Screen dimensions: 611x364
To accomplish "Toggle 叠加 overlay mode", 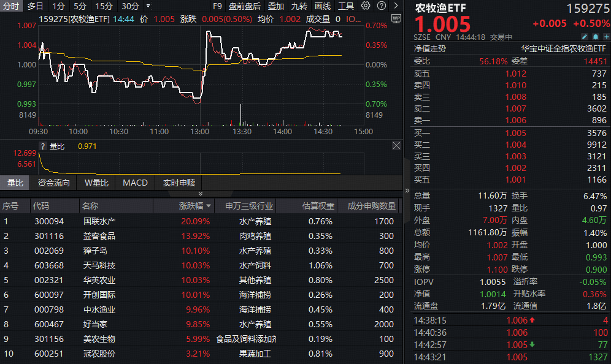I will click(x=276, y=6).
